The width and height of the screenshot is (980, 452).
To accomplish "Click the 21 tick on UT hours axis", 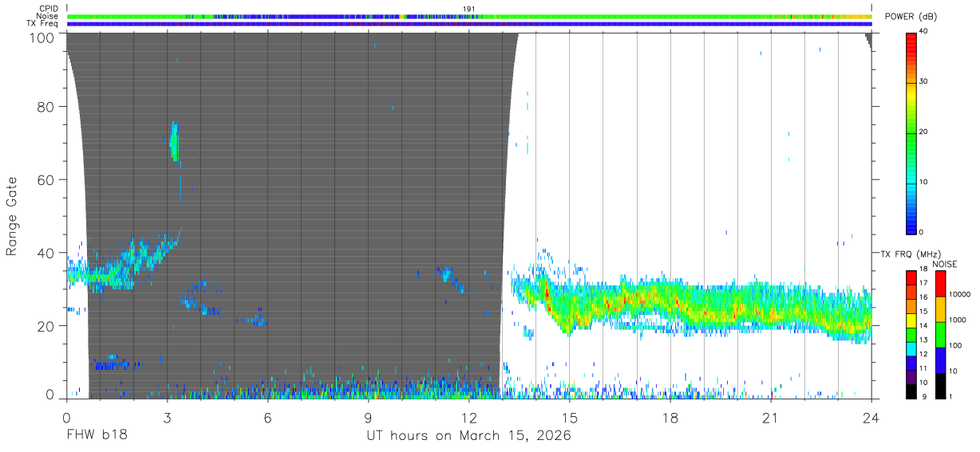I will (x=770, y=417).
